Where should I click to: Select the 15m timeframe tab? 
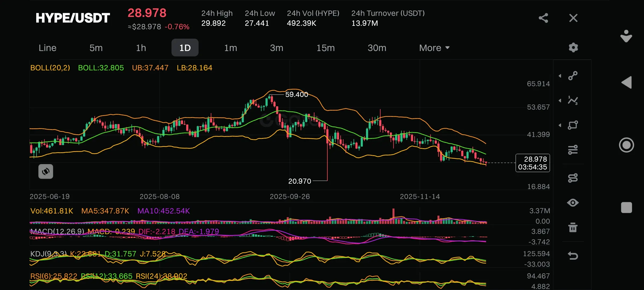point(325,48)
